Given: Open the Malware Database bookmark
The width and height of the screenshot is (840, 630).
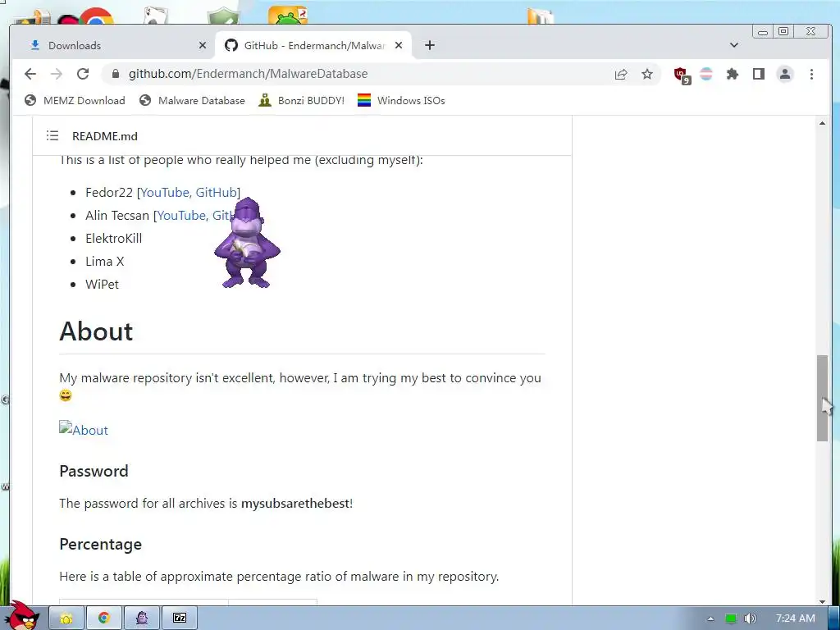Looking at the screenshot, I should tap(192, 101).
